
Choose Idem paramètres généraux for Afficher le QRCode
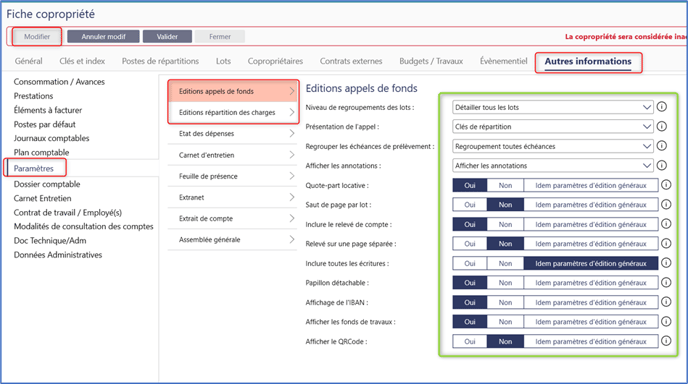[x=591, y=341]
